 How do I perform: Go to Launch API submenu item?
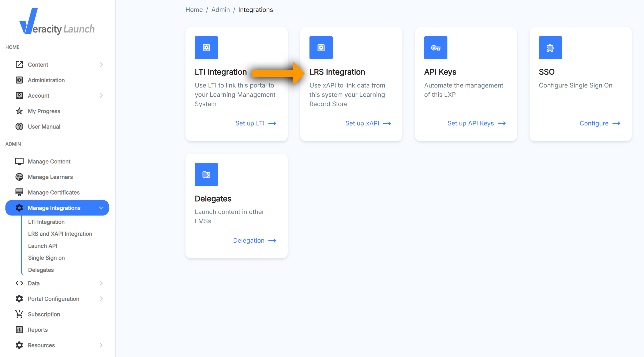[43, 246]
